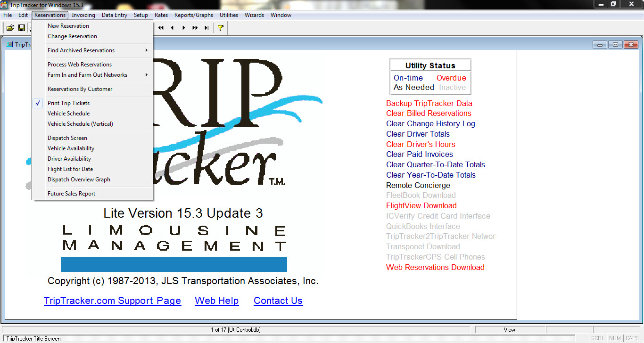Run Clear Quarter-To-Date Totals utility
The image size is (644, 343).
tap(436, 164)
